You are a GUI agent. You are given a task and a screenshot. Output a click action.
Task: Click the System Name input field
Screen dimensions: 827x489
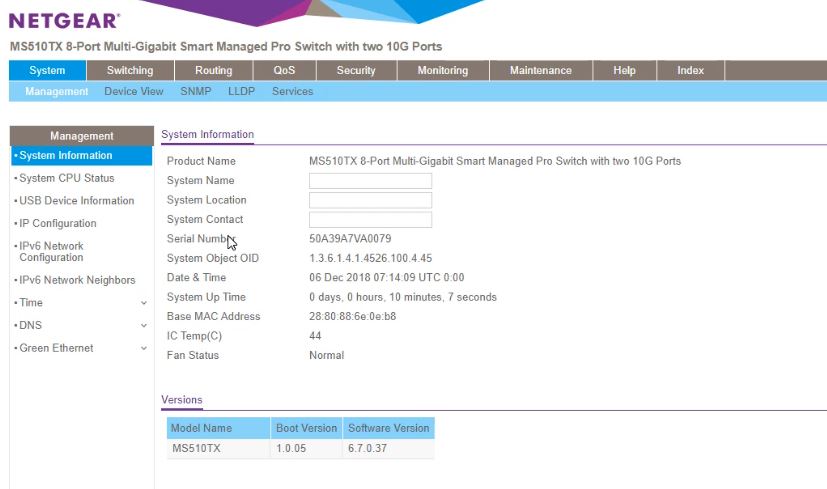coord(370,181)
